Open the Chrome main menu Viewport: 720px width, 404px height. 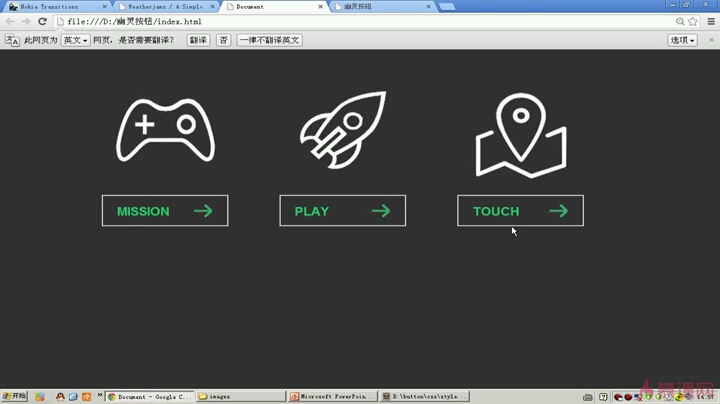click(711, 22)
